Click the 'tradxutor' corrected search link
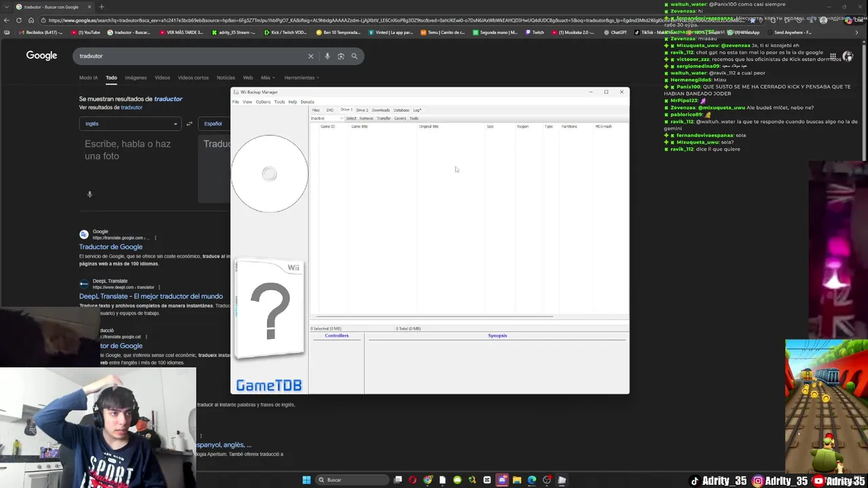This screenshot has height=488, width=868. pyautogui.click(x=132, y=107)
